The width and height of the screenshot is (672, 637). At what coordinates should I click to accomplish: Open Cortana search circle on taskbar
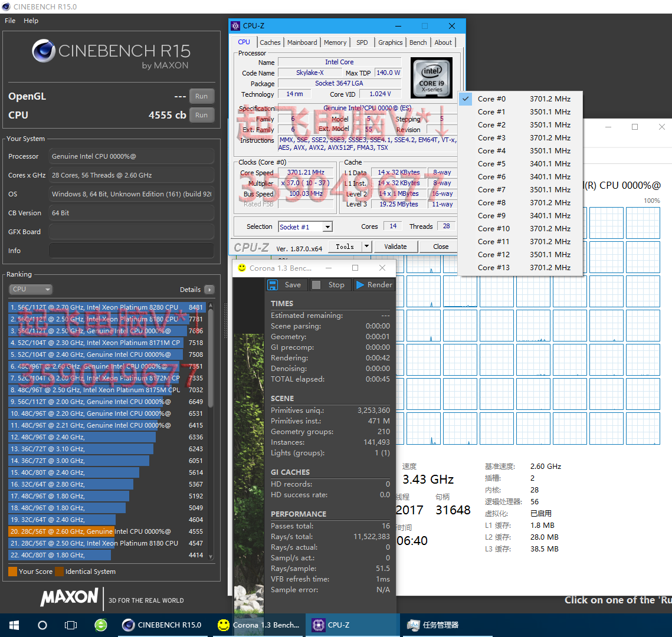pyautogui.click(x=42, y=625)
